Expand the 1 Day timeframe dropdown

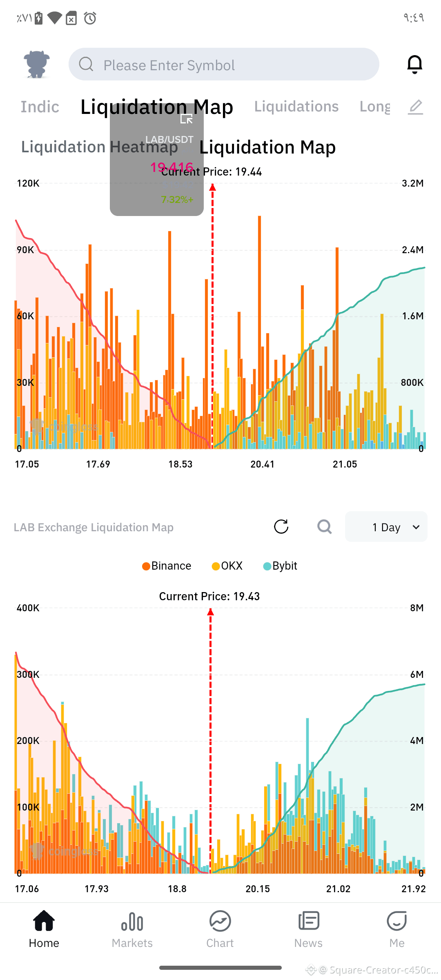click(x=386, y=527)
